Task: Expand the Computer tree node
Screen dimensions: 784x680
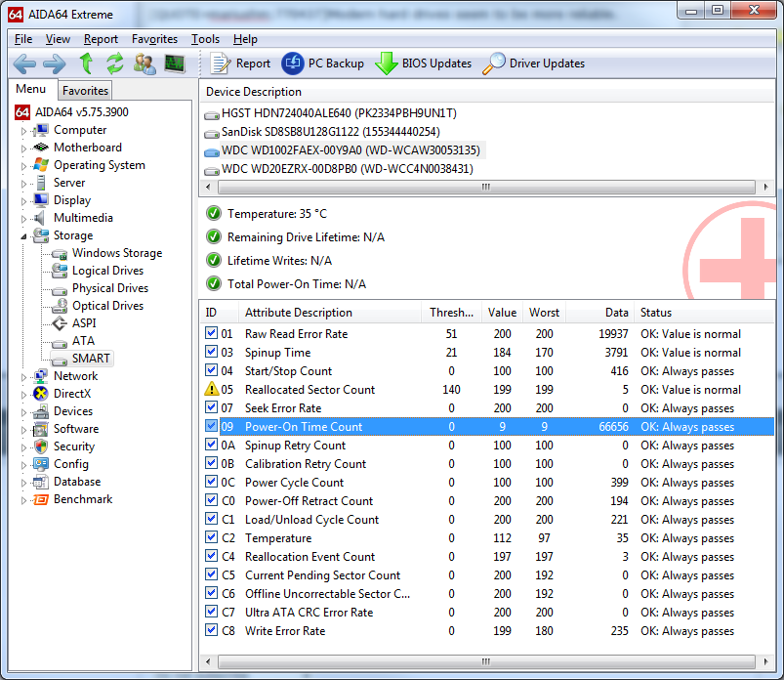Action: click(x=23, y=131)
